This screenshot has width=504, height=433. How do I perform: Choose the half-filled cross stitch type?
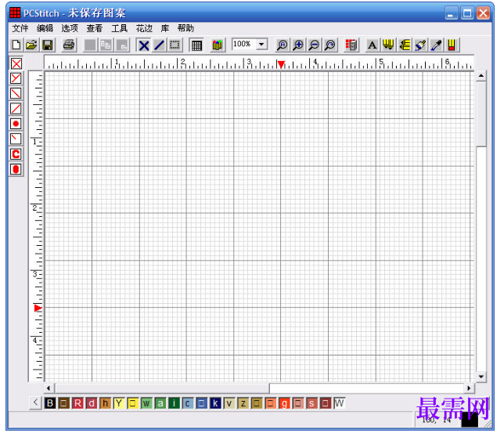coord(16,78)
